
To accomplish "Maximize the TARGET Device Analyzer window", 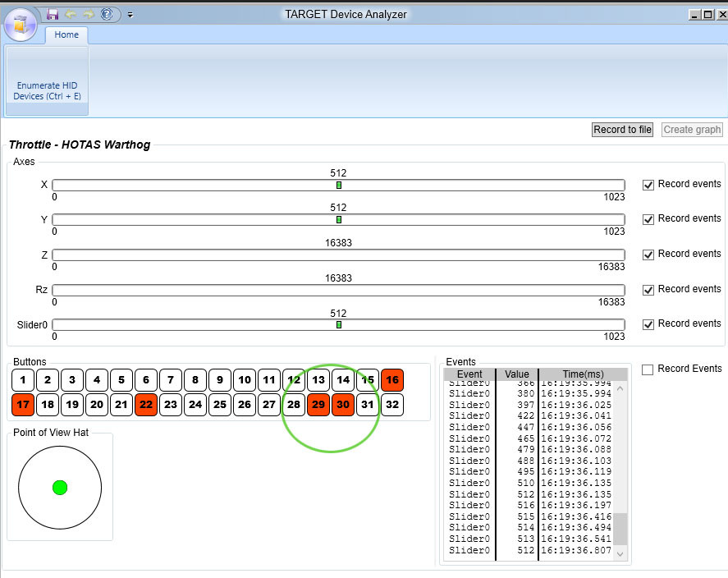I will pyautogui.click(x=708, y=15).
